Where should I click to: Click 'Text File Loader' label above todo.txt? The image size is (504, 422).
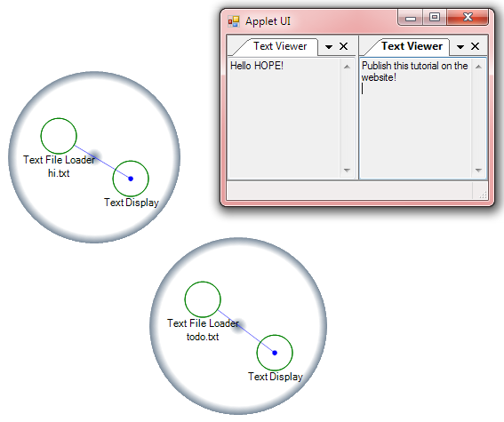coord(204,323)
